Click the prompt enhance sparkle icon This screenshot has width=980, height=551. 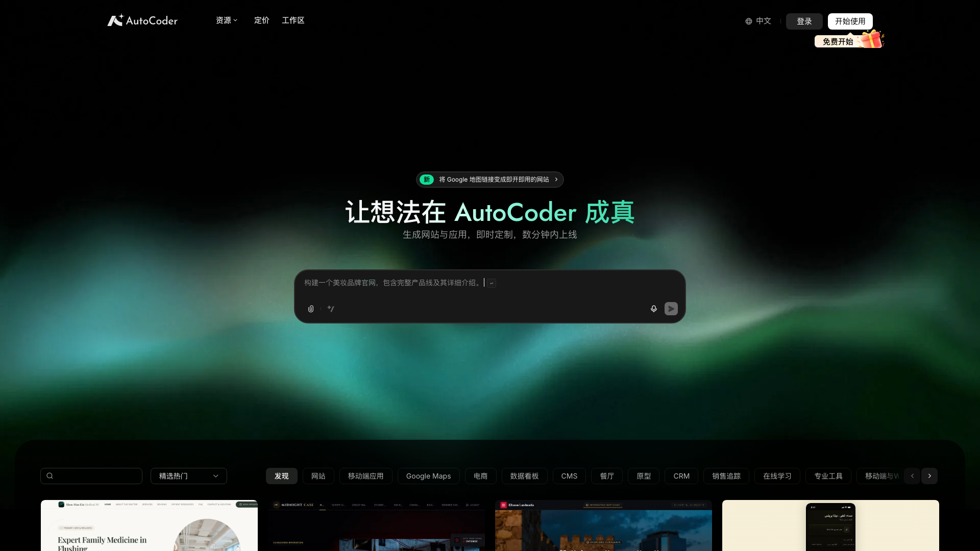point(331,309)
